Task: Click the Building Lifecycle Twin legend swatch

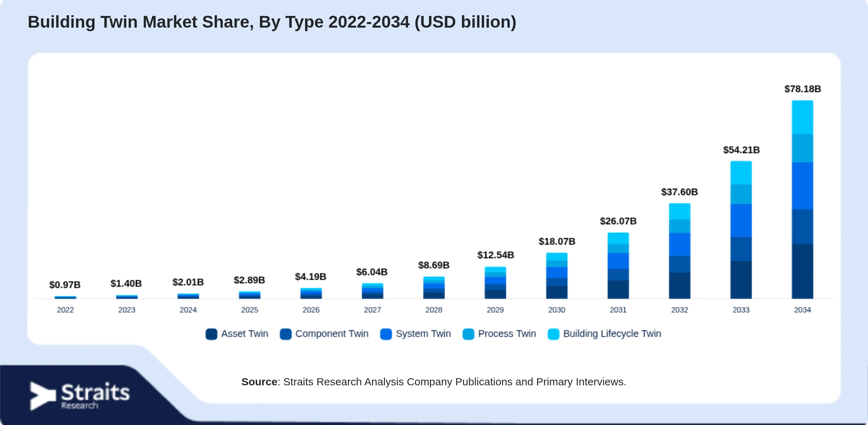Action: 553,334
